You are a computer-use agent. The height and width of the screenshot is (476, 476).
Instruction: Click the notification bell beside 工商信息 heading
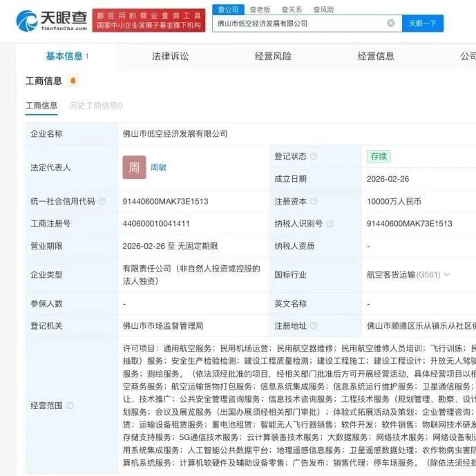point(73,81)
